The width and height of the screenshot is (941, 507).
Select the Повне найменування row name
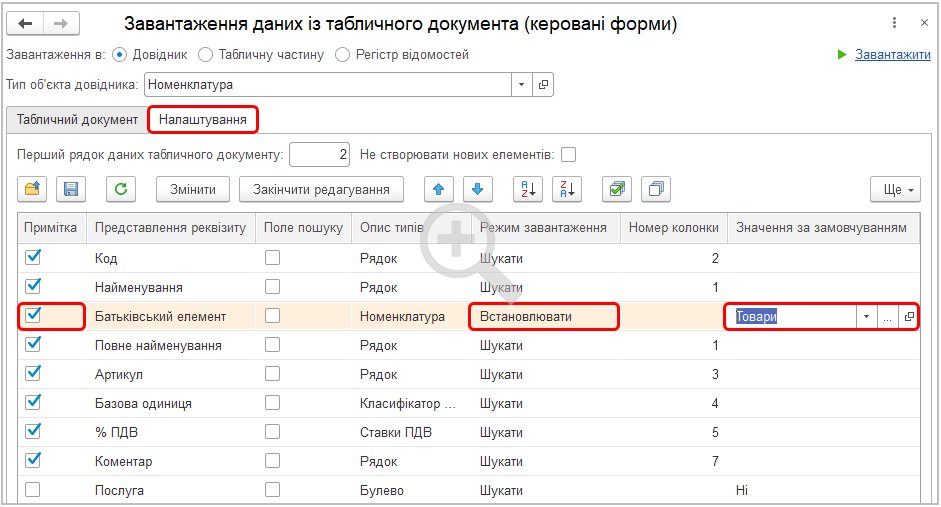(158, 346)
